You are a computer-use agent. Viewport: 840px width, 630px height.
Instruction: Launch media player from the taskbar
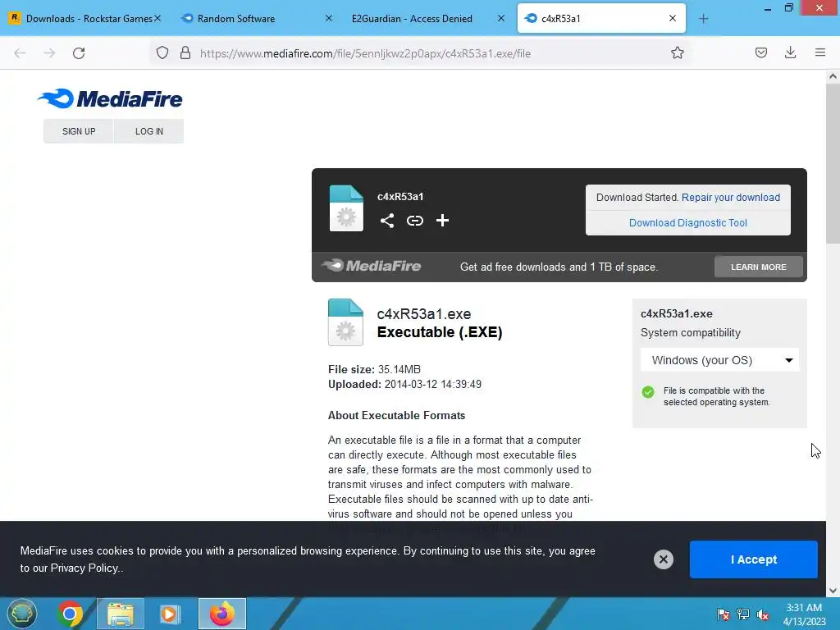(169, 614)
